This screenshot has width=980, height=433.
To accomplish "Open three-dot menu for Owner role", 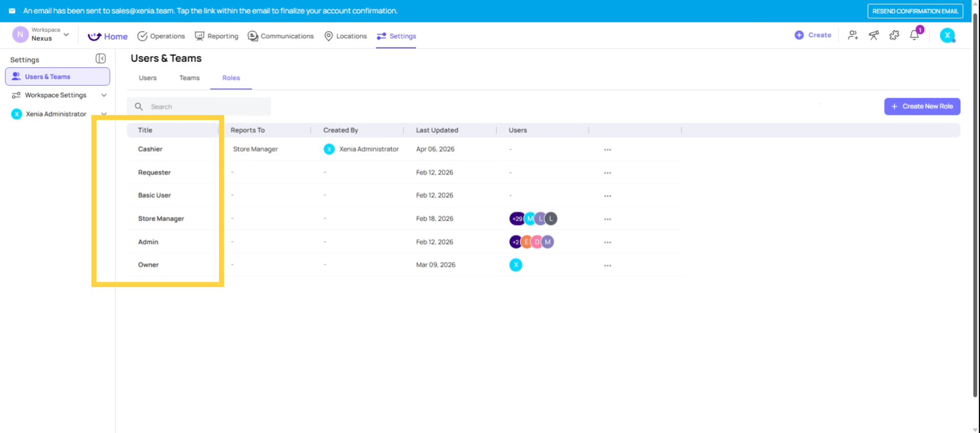I will [607, 266].
